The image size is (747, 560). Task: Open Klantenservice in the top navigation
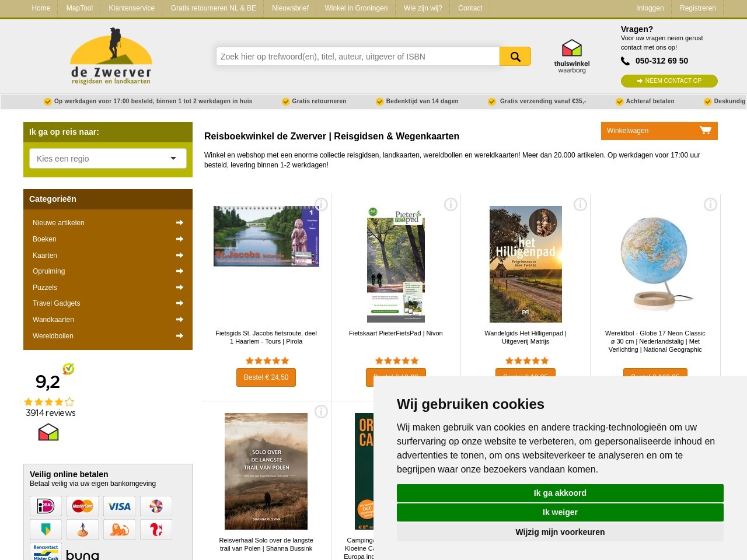pyautogui.click(x=131, y=8)
